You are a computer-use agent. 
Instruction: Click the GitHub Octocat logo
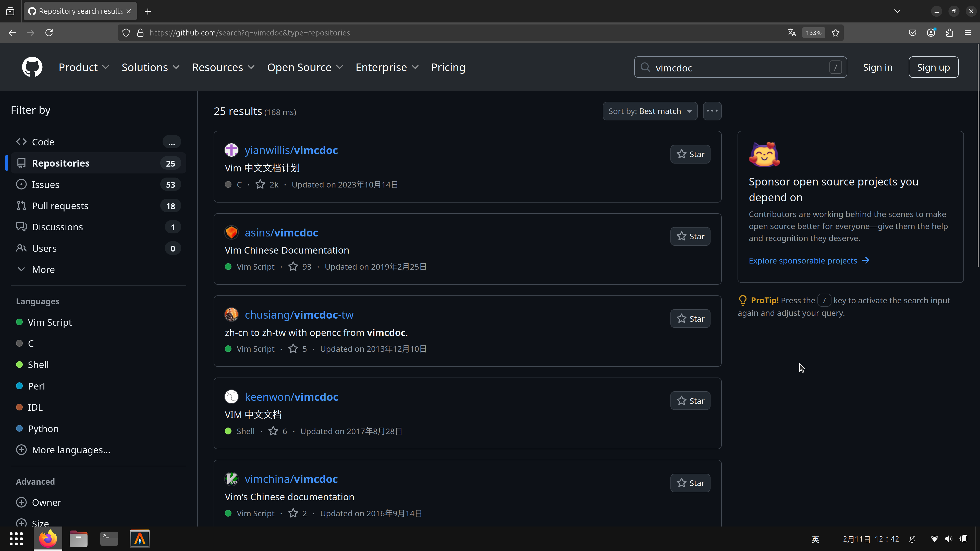click(x=32, y=67)
